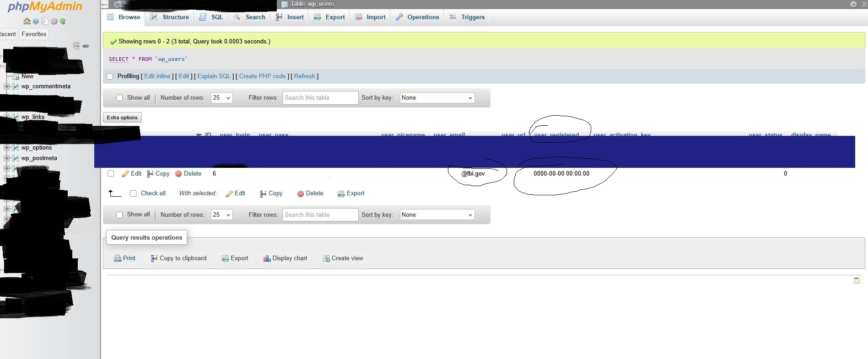The height and width of the screenshot is (359, 868).
Task: Click the link with main panel icon
Action: [86, 46]
